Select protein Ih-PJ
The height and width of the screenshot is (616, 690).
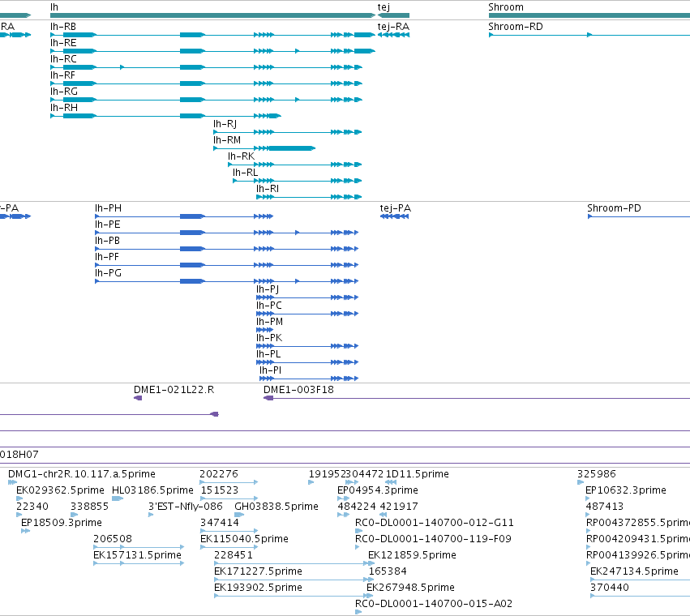[268, 289]
